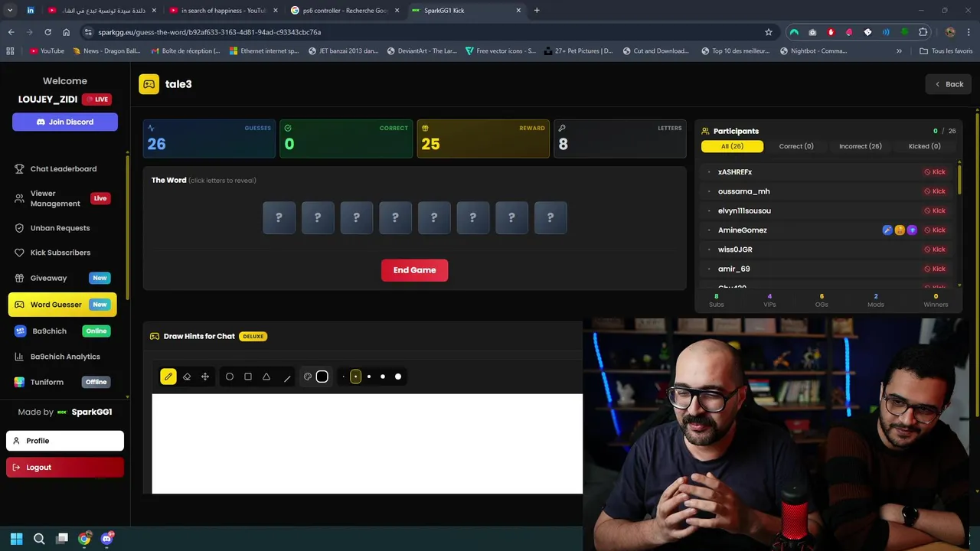The height and width of the screenshot is (551, 980).
Task: Choose the triangle shape tool
Action: tap(266, 377)
